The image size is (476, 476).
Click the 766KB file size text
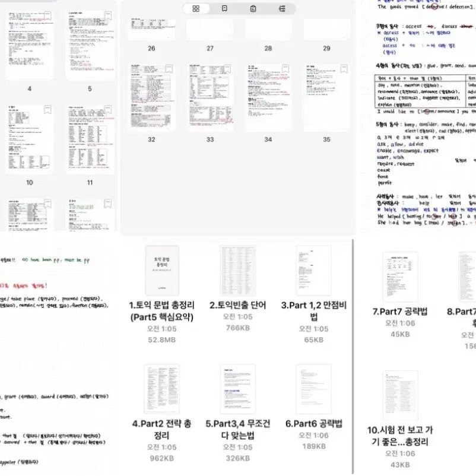(237, 328)
